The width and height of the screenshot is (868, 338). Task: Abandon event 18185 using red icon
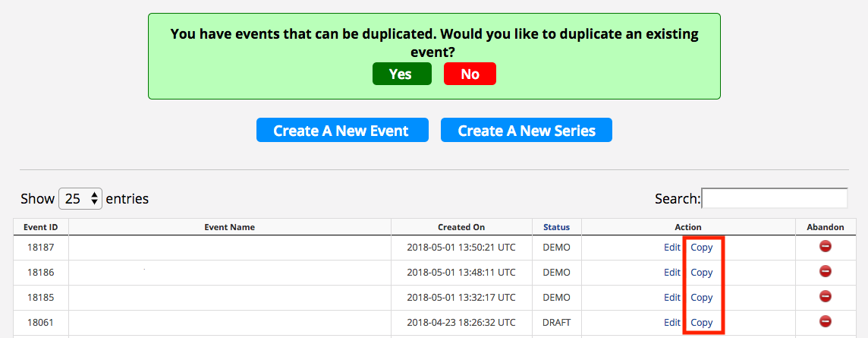(x=826, y=296)
